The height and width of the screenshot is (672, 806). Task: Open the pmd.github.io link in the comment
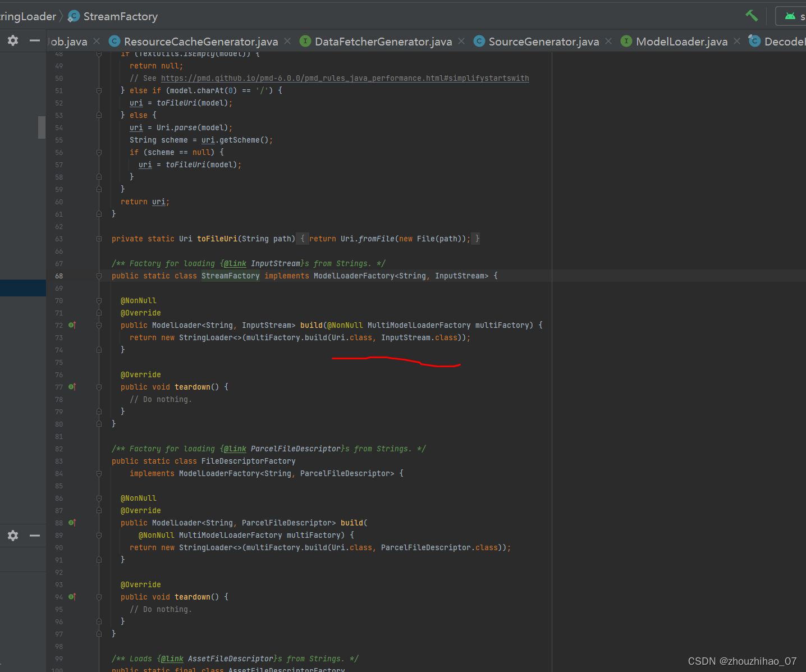tap(345, 78)
